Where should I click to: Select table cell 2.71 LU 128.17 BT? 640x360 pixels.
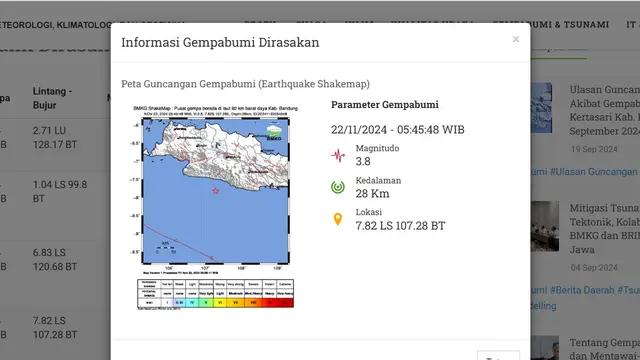tap(55, 138)
